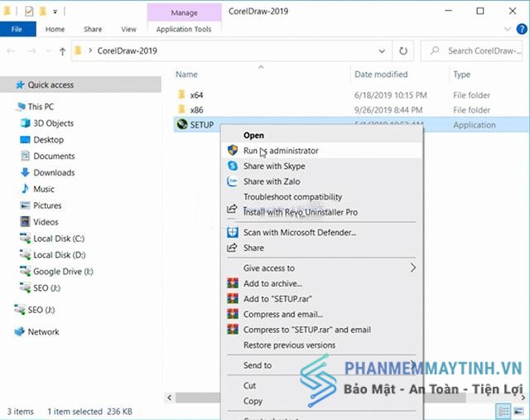The height and width of the screenshot is (420, 530).
Task: Switch to the View ribbon tab
Action: coord(129,29)
